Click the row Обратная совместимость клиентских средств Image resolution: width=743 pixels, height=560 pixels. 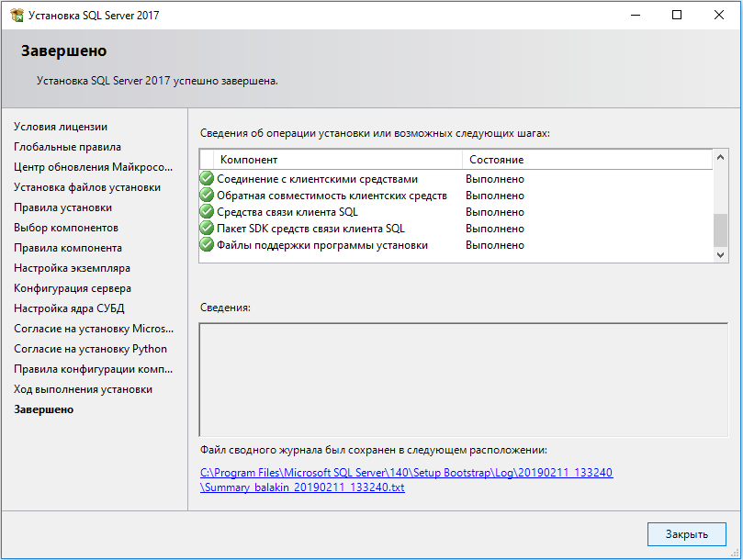pyautogui.click(x=456, y=196)
